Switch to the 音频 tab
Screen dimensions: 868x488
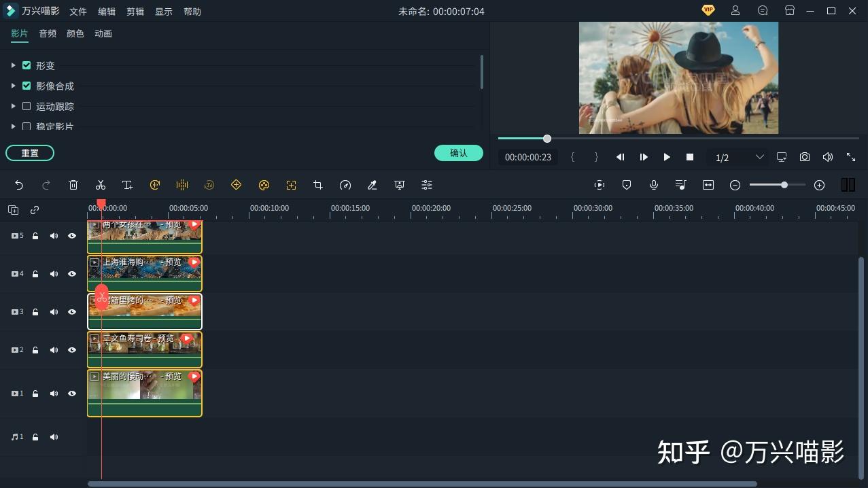point(47,33)
